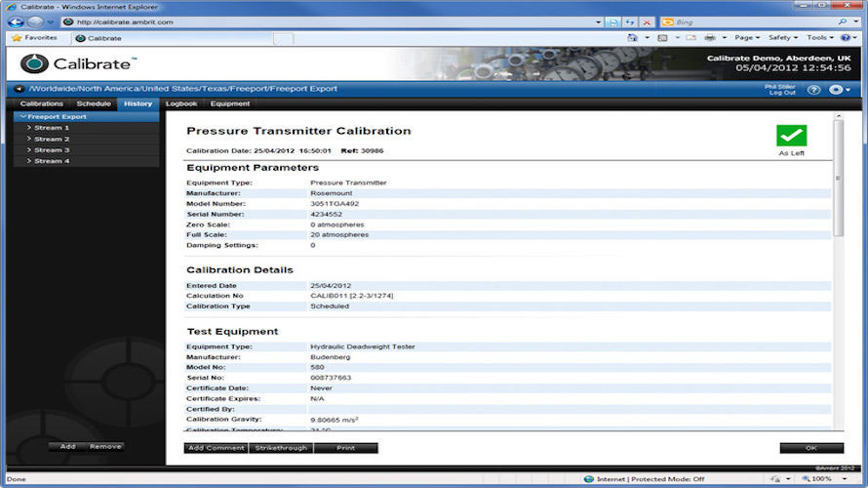Click the Print button below report
The width and height of the screenshot is (868, 488).
346,448
